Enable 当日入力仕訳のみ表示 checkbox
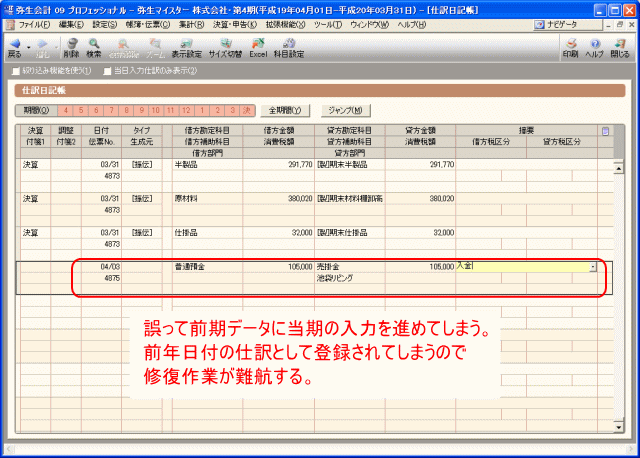640x458 pixels. (107, 71)
